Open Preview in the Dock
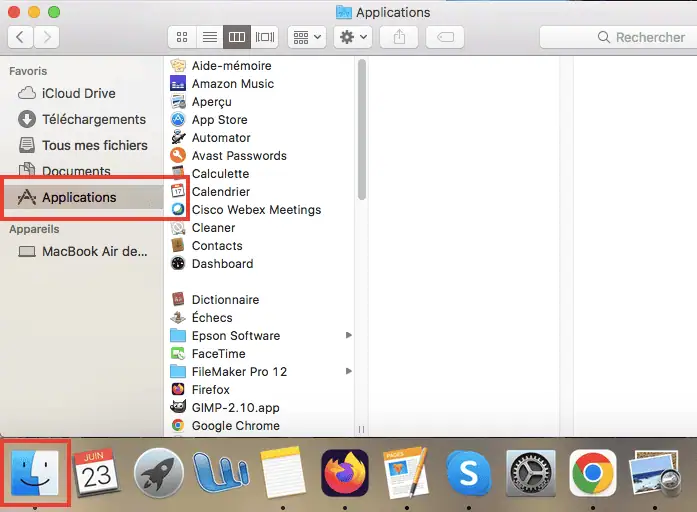The image size is (697, 512). [x=654, y=473]
